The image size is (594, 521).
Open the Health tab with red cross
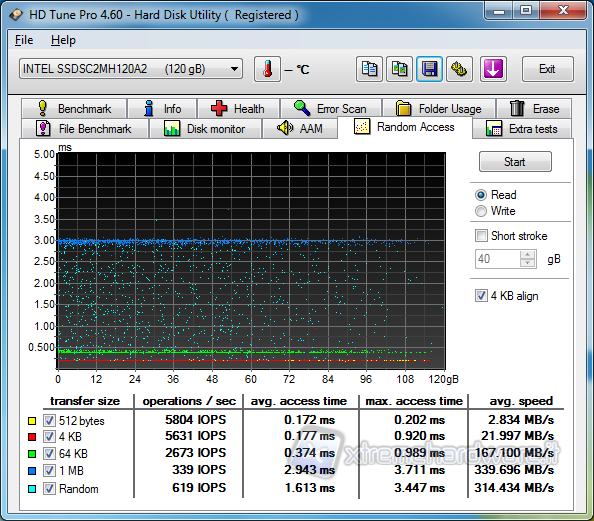tap(238, 109)
